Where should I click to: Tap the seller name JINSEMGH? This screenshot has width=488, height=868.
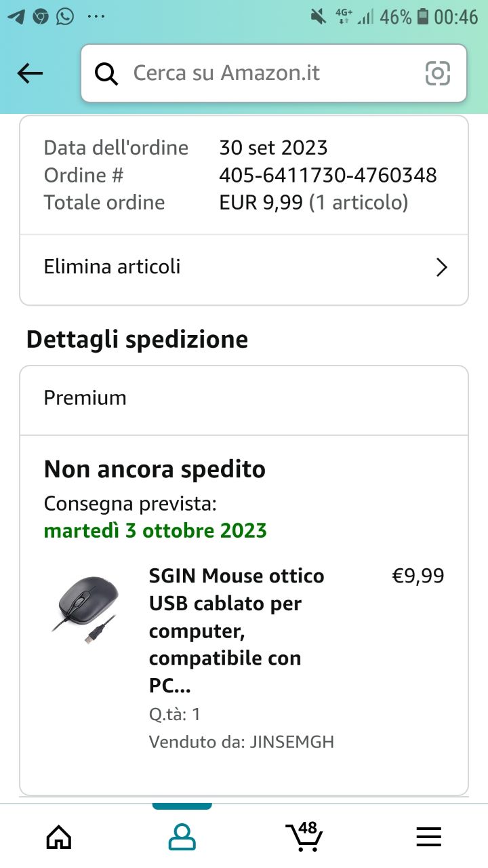[292, 742]
